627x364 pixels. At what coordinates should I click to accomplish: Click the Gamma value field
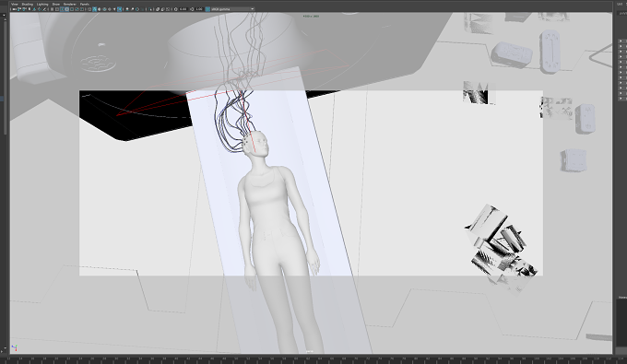pos(199,9)
